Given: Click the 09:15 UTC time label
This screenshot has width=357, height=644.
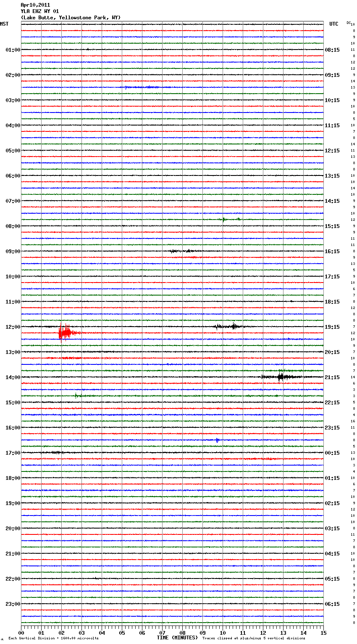Looking at the screenshot, I should point(332,75).
